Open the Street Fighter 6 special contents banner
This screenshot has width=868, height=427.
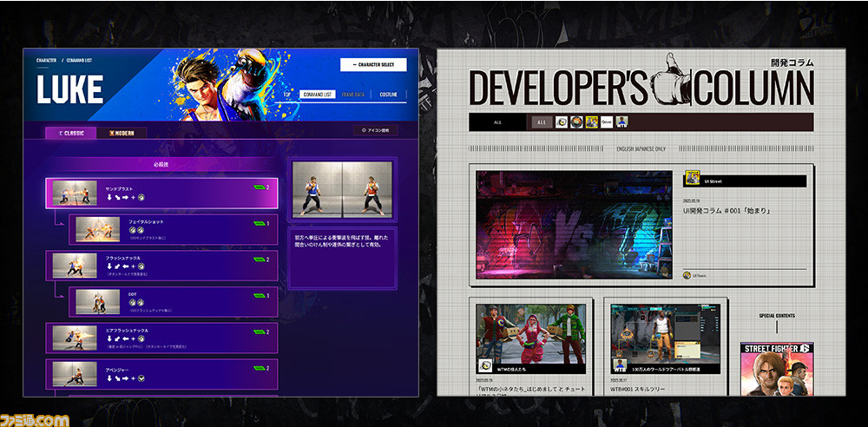pyautogui.click(x=777, y=369)
